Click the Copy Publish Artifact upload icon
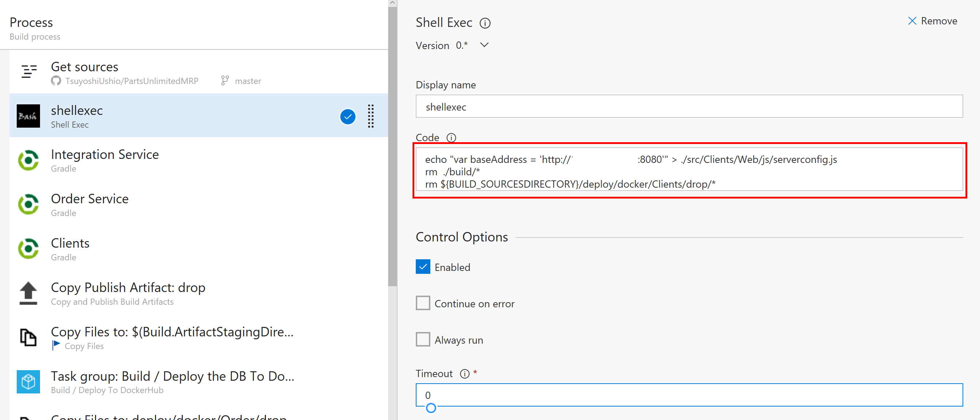The image size is (980, 420). click(28, 293)
